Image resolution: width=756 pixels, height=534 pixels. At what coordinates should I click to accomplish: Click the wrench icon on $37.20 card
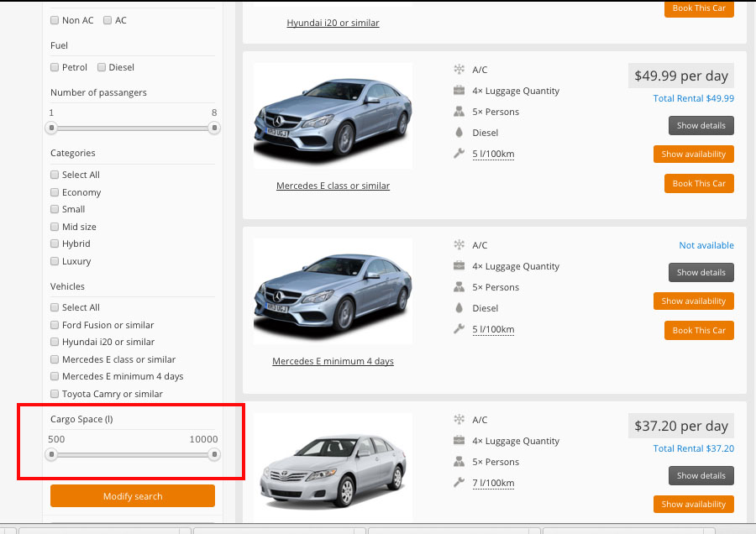click(x=459, y=483)
